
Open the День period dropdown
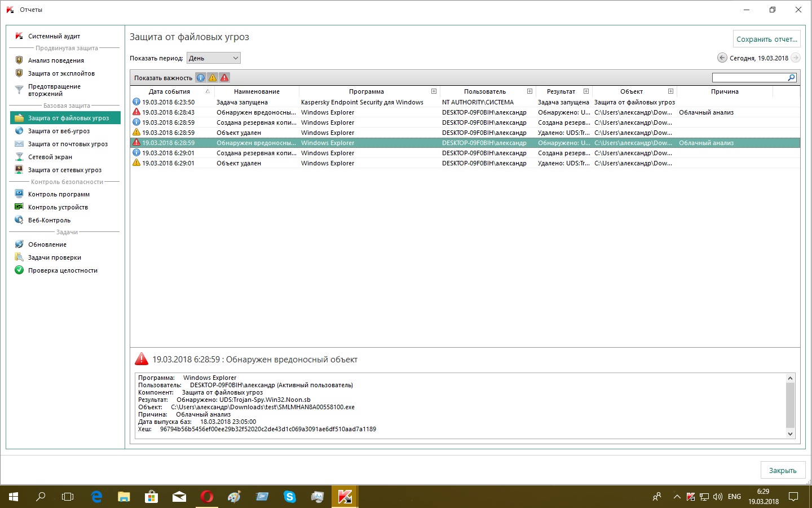[214, 58]
